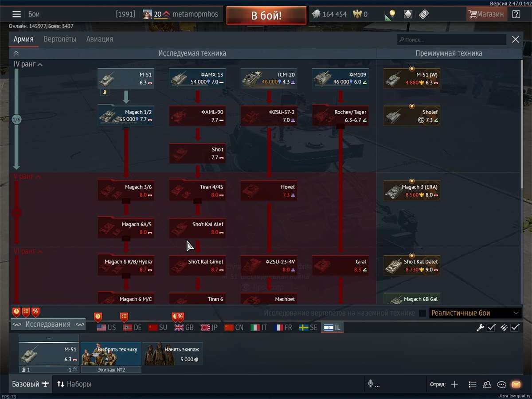
Task: Click the discount badge above GB flag
Action: 180,317
